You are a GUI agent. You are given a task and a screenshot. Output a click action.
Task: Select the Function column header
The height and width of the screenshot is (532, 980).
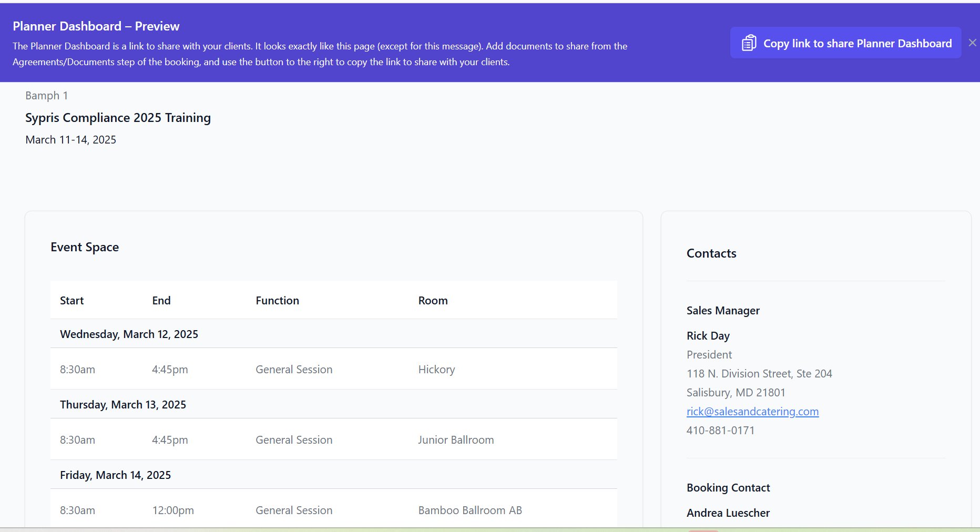click(x=277, y=301)
